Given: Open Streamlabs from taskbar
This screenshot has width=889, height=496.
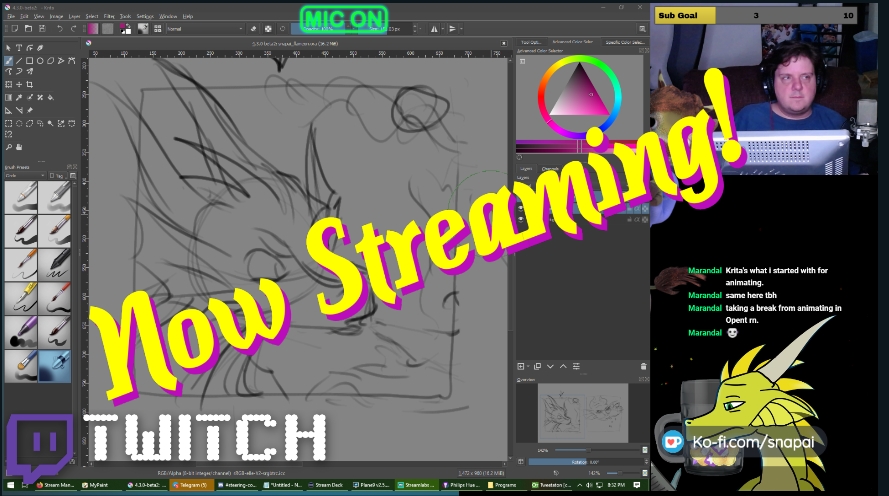Looking at the screenshot, I should pos(416,485).
